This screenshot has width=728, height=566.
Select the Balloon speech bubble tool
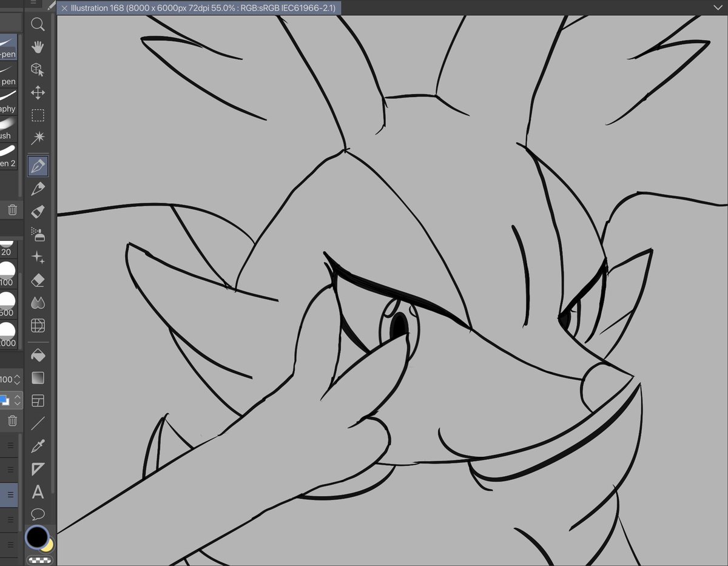pyautogui.click(x=38, y=514)
